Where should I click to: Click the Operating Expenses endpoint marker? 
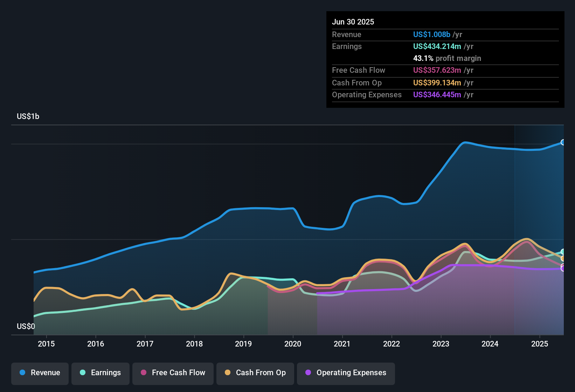pos(563,268)
